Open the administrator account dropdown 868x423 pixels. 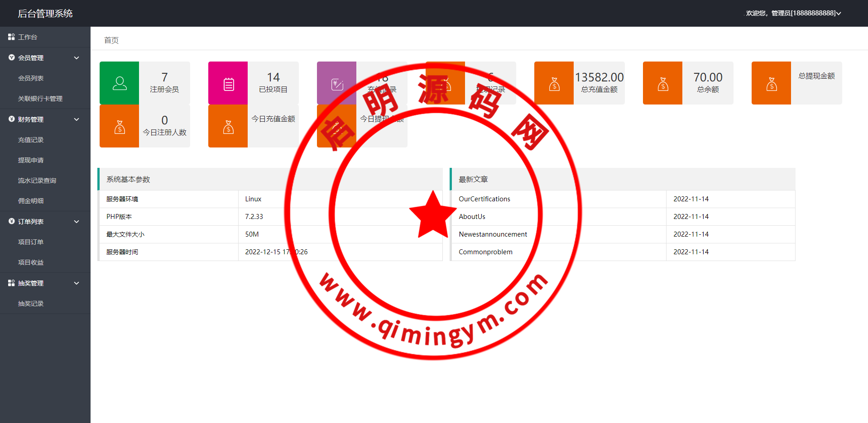click(x=793, y=13)
